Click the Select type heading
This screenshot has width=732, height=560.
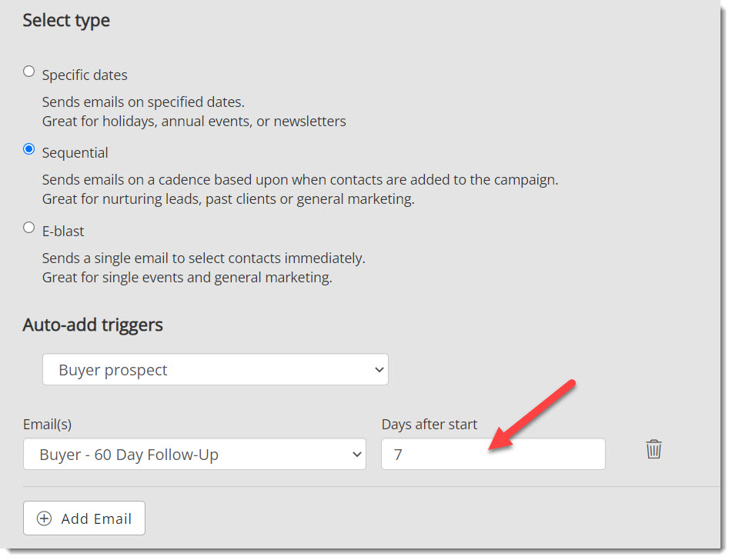click(66, 21)
